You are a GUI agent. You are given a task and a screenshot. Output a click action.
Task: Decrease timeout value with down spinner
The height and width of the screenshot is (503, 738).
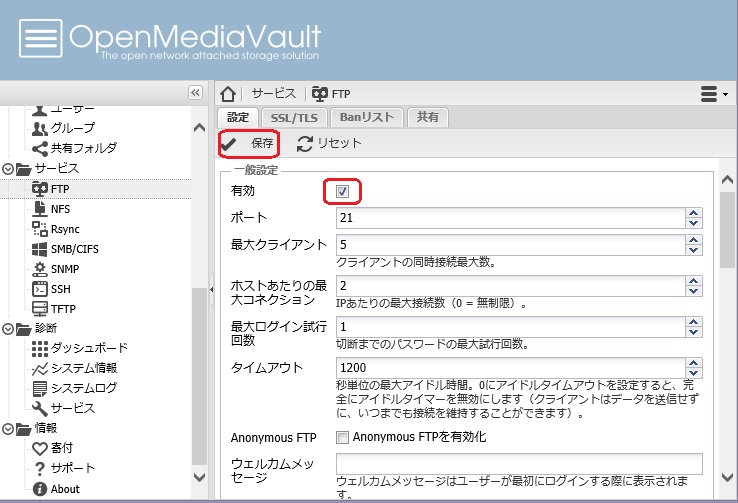pos(693,373)
